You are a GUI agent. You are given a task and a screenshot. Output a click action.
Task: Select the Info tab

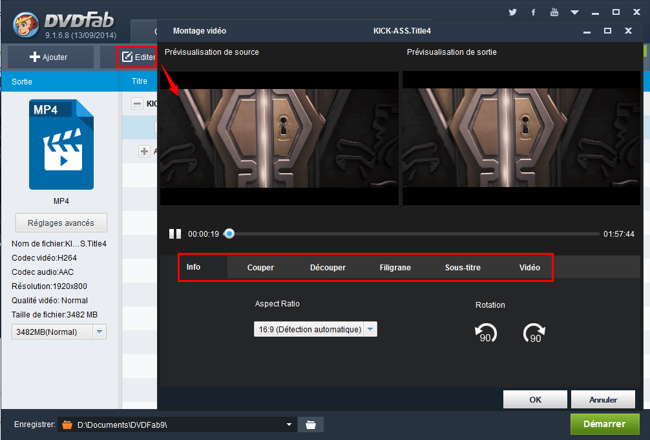pyautogui.click(x=194, y=267)
